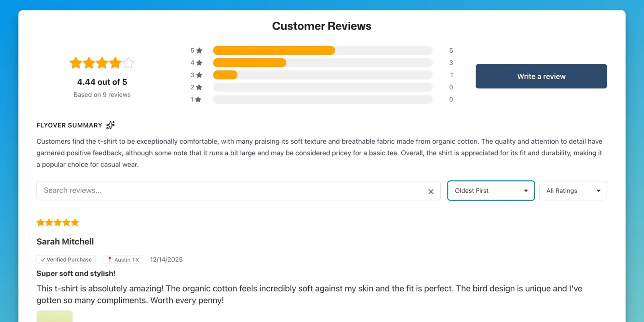This screenshot has height=322, width=644.
Task: Click the red location pin in Austin TX badge
Action: (x=110, y=259)
